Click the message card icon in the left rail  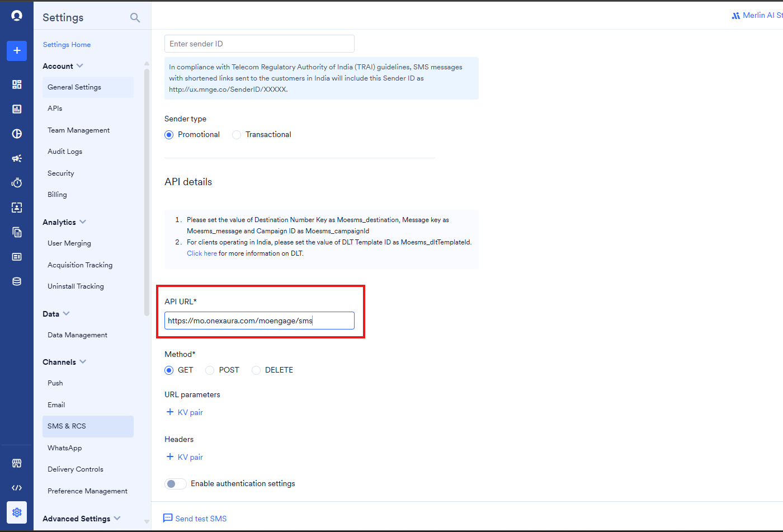17,257
